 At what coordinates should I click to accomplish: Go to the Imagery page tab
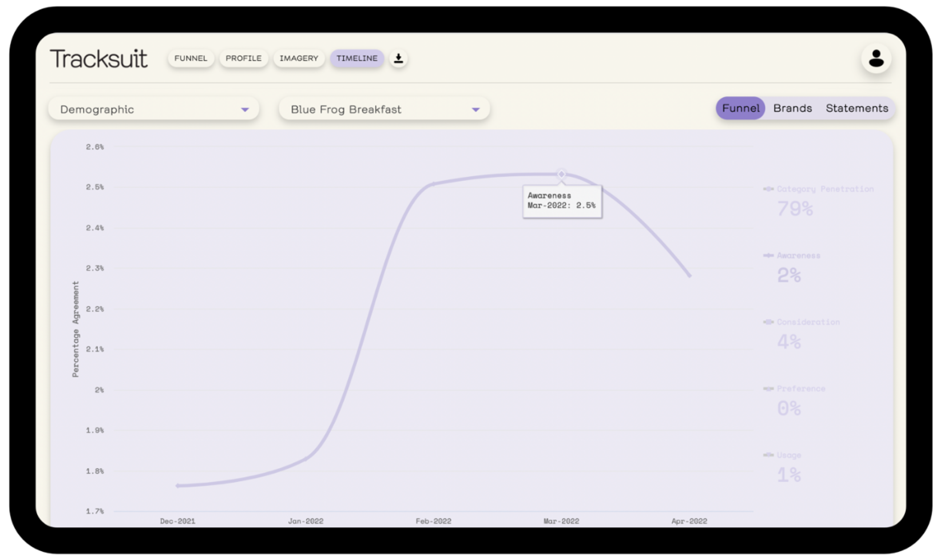(x=299, y=59)
